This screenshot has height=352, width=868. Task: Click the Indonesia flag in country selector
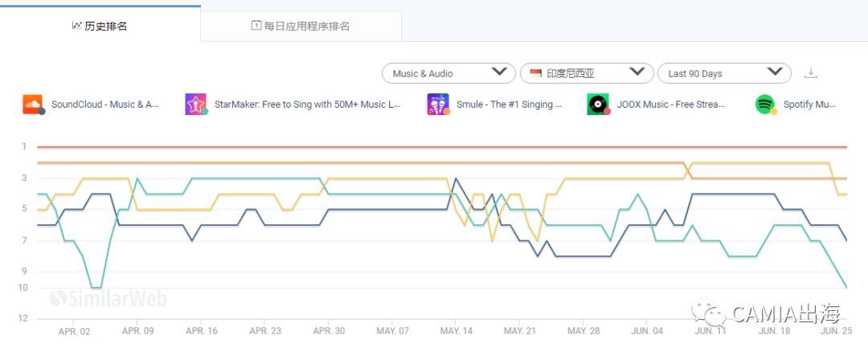(536, 73)
